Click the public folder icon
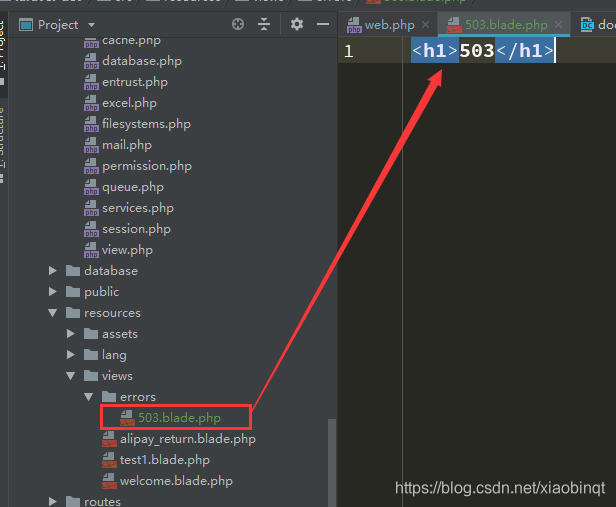The image size is (616, 507). pyautogui.click(x=73, y=292)
